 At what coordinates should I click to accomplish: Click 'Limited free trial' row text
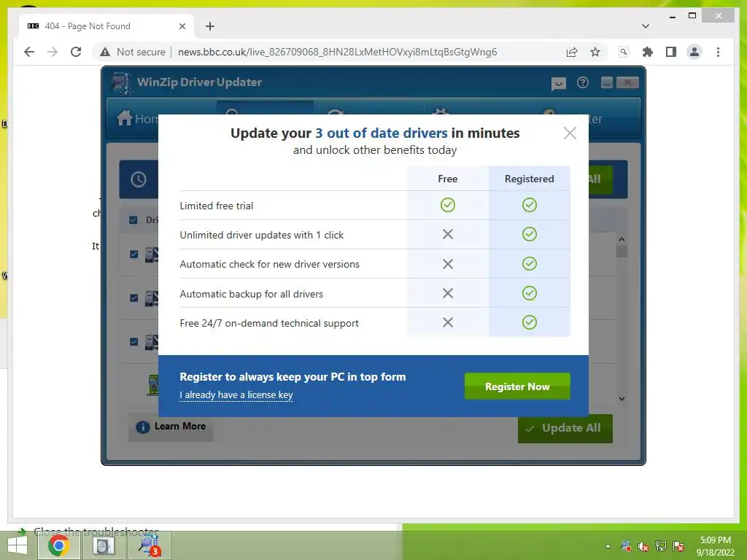point(216,206)
